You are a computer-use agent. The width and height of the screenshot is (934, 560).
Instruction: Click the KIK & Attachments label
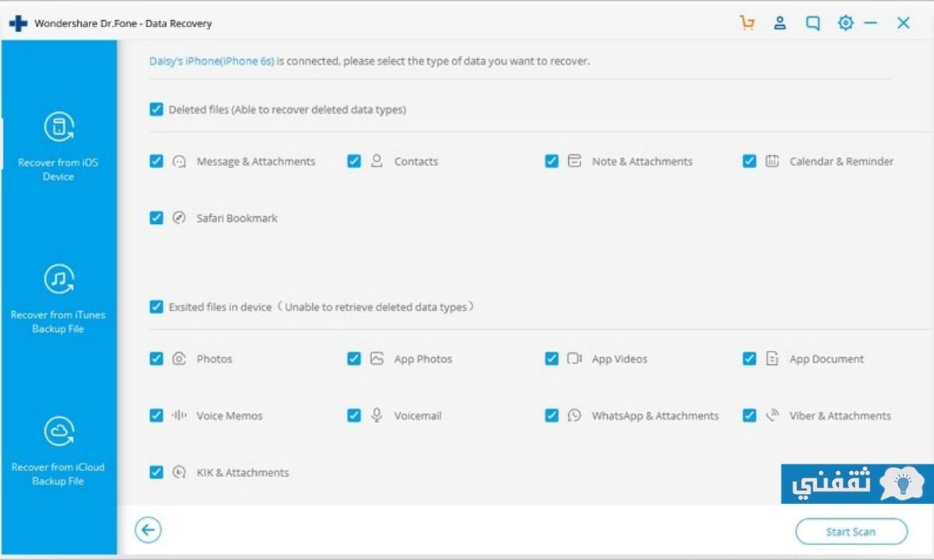[x=243, y=473]
